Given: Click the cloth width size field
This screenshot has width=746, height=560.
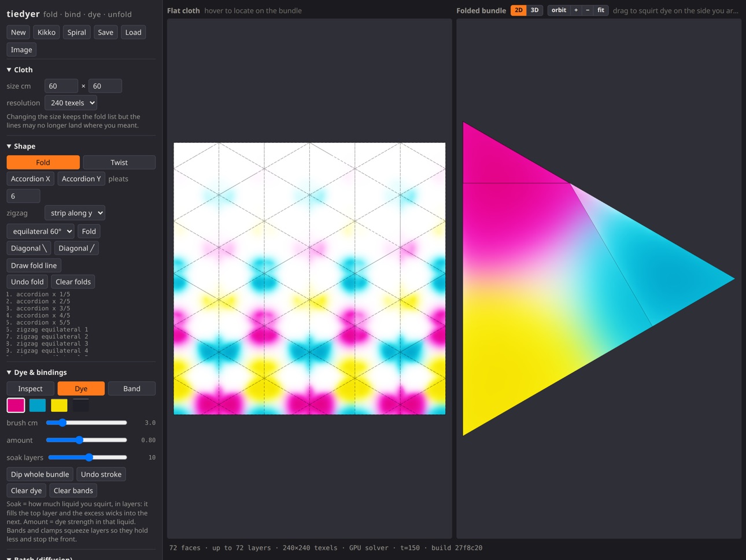Looking at the screenshot, I should tap(61, 86).
